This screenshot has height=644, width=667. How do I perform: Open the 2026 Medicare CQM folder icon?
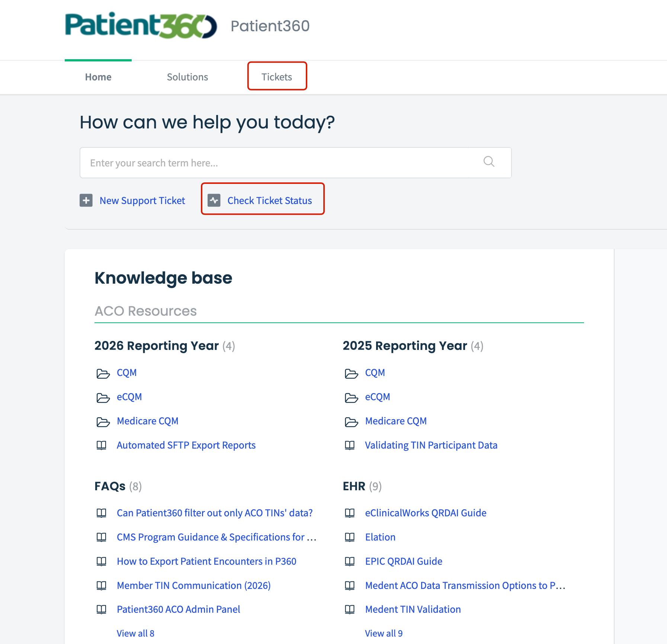pos(103,422)
